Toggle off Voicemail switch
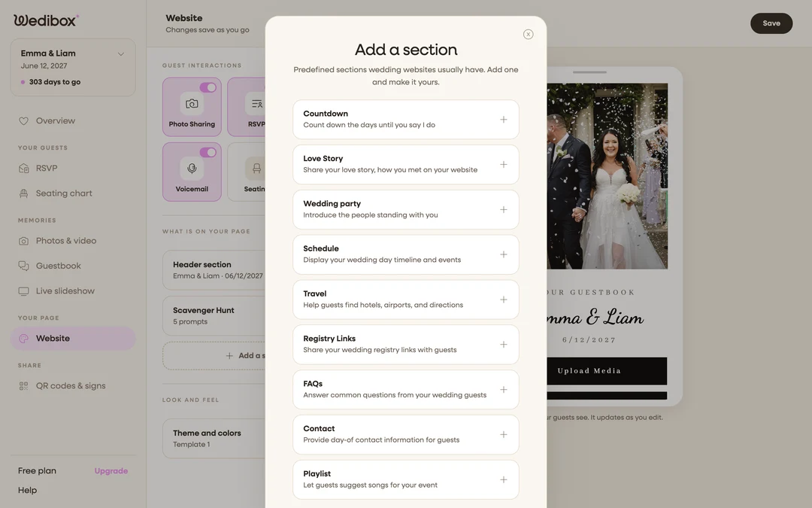Screen dimensions: 812x508 point(208,152)
